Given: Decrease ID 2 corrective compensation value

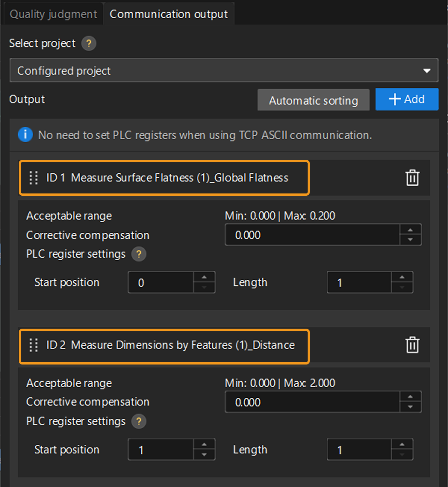Looking at the screenshot, I should coord(410,407).
